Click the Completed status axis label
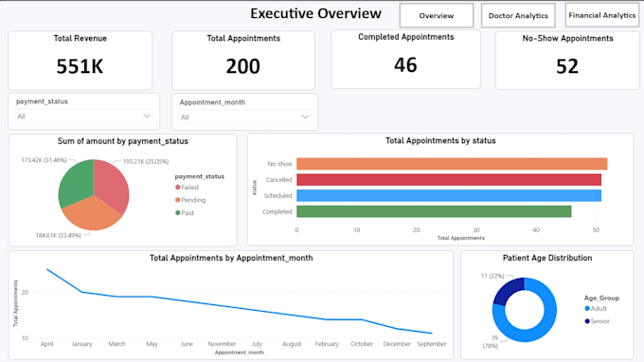Screen dimensions: 644x362 click(277, 211)
